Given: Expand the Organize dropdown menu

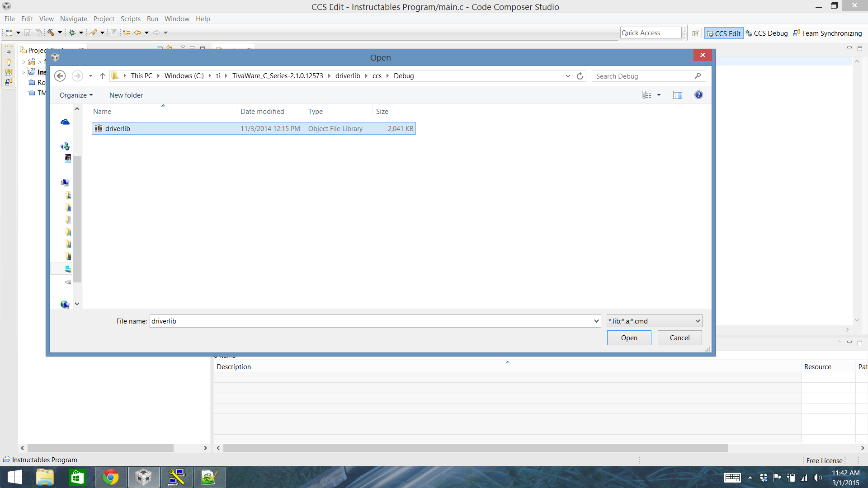Looking at the screenshot, I should click(x=76, y=95).
